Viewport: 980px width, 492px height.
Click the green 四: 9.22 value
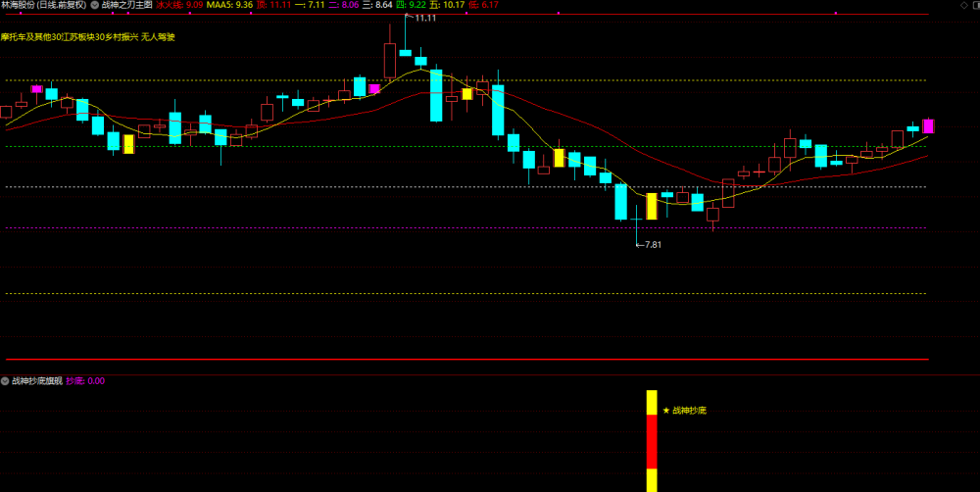point(413,4)
